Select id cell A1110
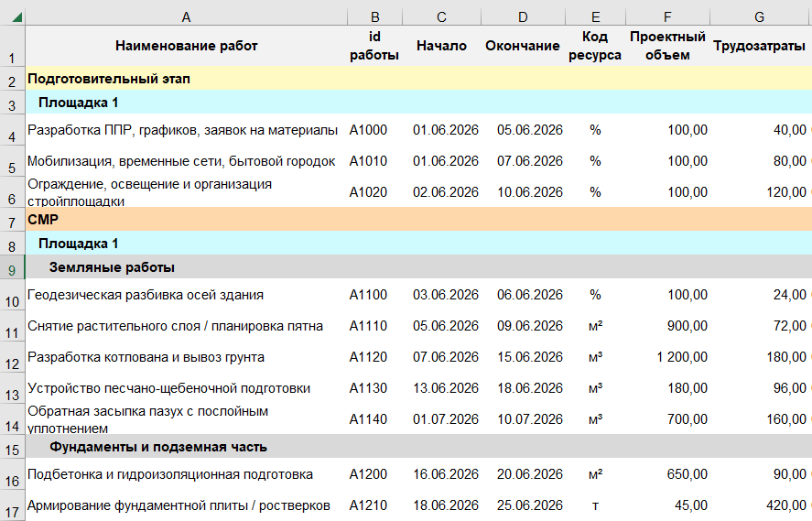The image size is (812, 521). (x=374, y=326)
